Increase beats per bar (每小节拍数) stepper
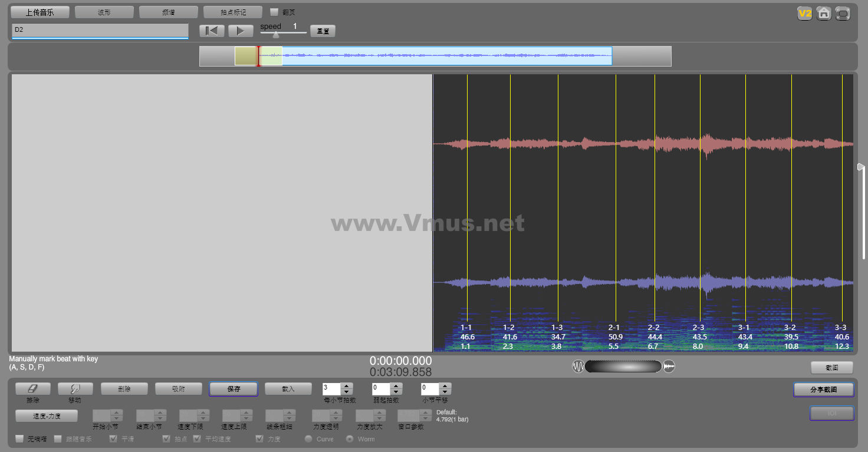This screenshot has width=868, height=452. click(x=347, y=386)
